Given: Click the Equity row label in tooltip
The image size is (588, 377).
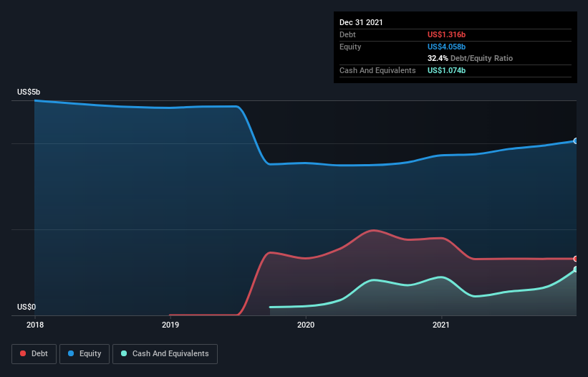Looking at the screenshot, I should click(350, 47).
